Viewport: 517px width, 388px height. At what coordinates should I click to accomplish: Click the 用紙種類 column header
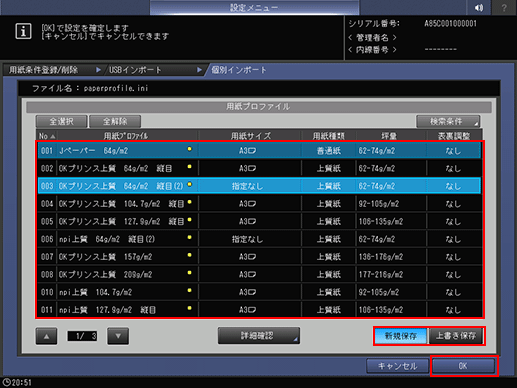click(329, 136)
